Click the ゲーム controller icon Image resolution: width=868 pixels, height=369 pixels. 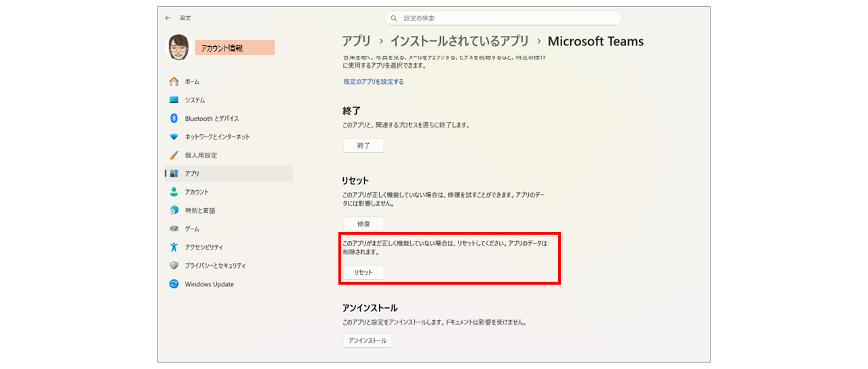(x=174, y=229)
